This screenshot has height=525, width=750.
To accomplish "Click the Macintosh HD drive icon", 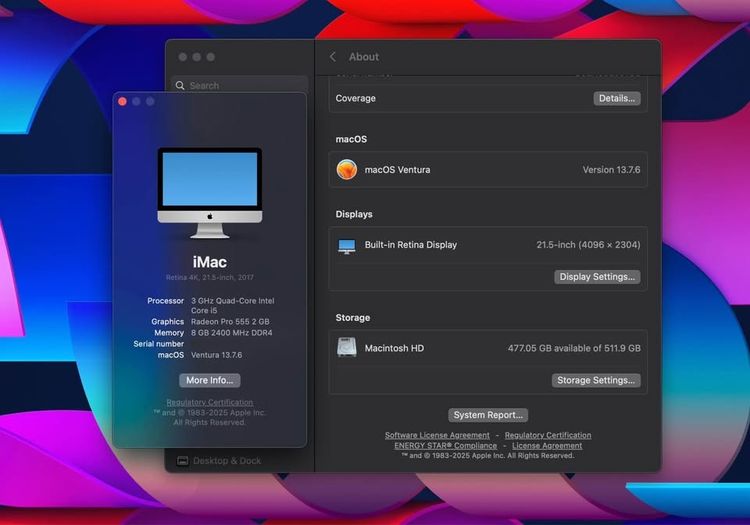I will point(347,348).
